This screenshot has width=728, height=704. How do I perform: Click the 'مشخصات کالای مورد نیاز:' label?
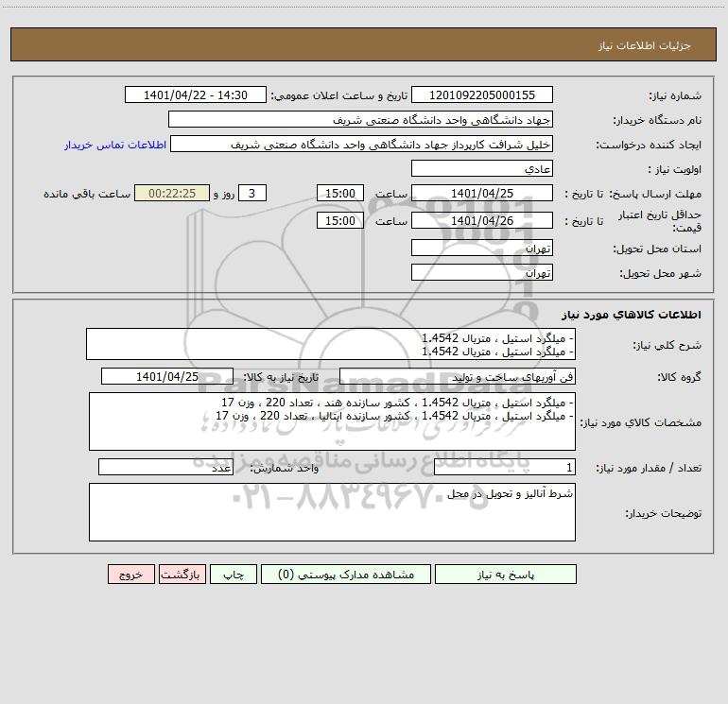pyautogui.click(x=641, y=422)
